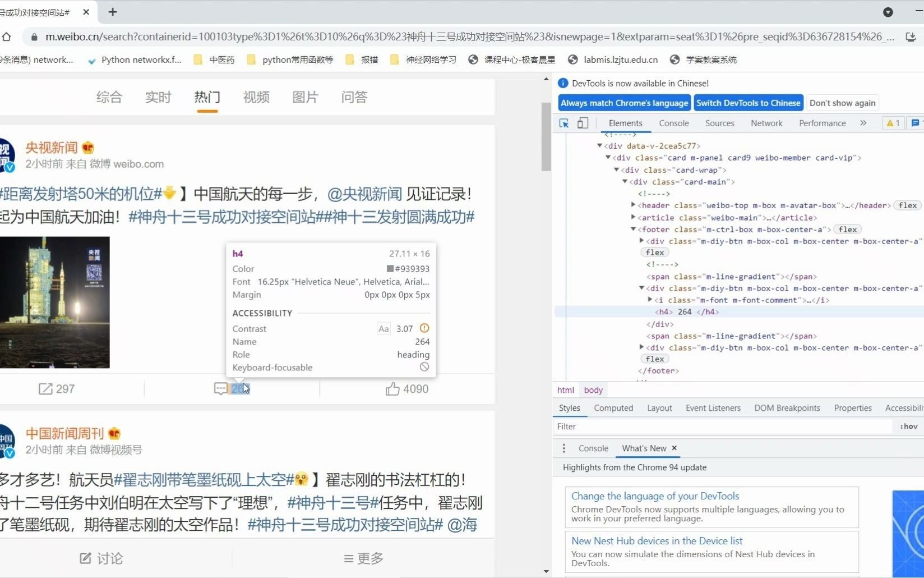The width and height of the screenshot is (924, 578).
Task: Open the python常用函数等 bookmark folder
Action: (x=290, y=59)
